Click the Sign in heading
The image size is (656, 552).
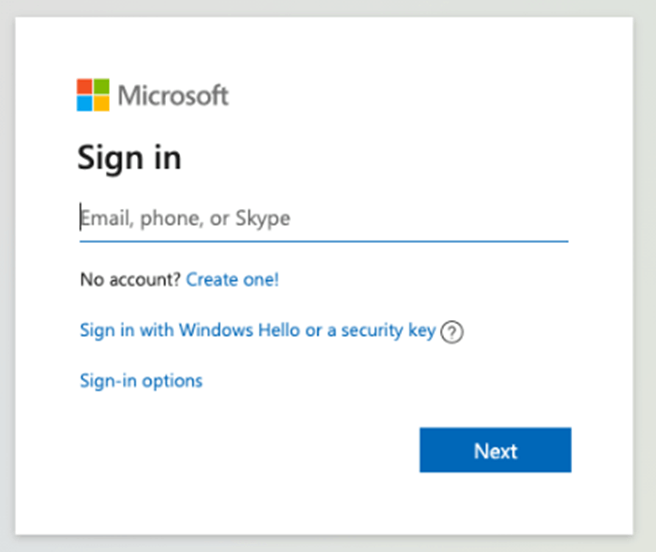[x=129, y=158]
